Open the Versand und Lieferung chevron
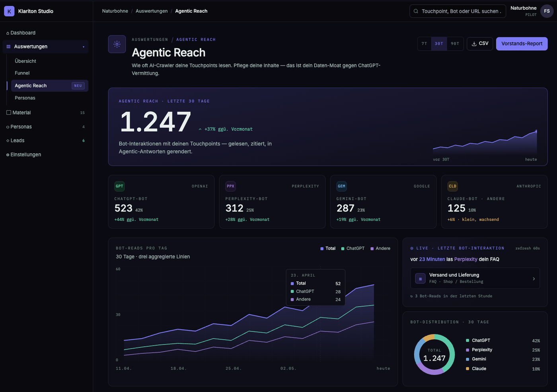The width and height of the screenshot is (557, 392). tap(534, 279)
